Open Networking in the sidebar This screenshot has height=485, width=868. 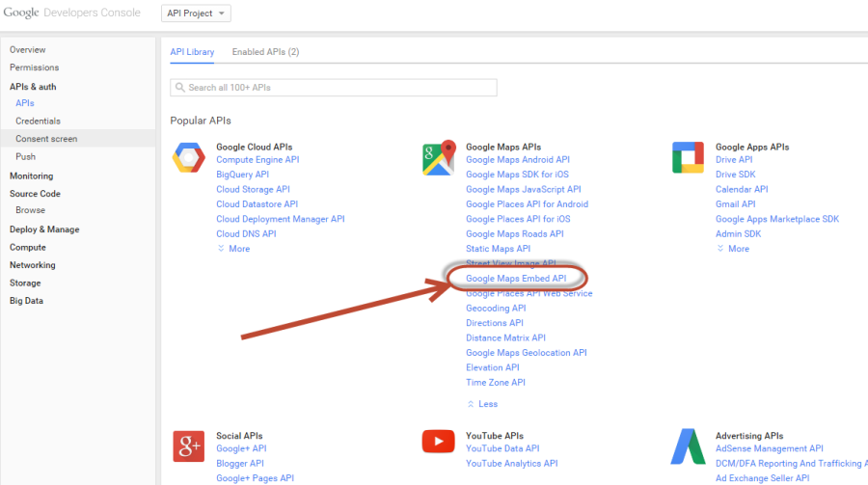point(33,265)
